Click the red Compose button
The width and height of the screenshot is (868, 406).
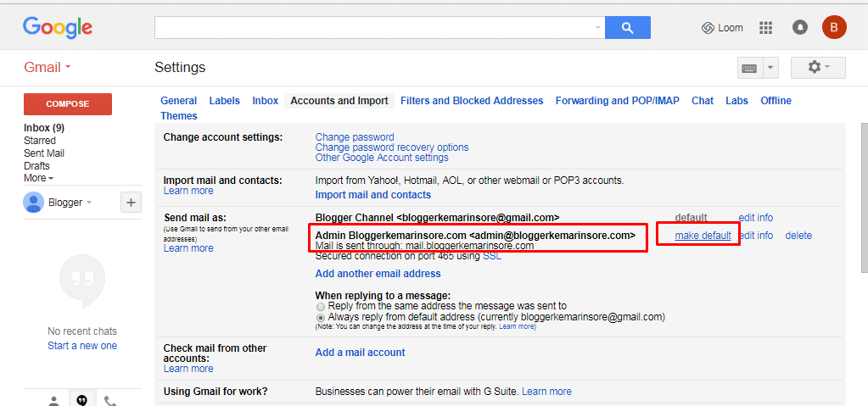pos(68,104)
